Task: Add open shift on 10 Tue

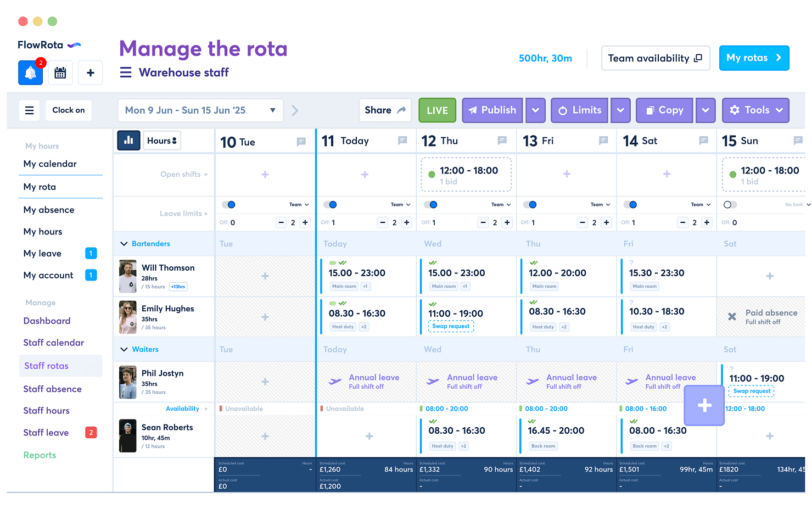Action: tap(265, 174)
